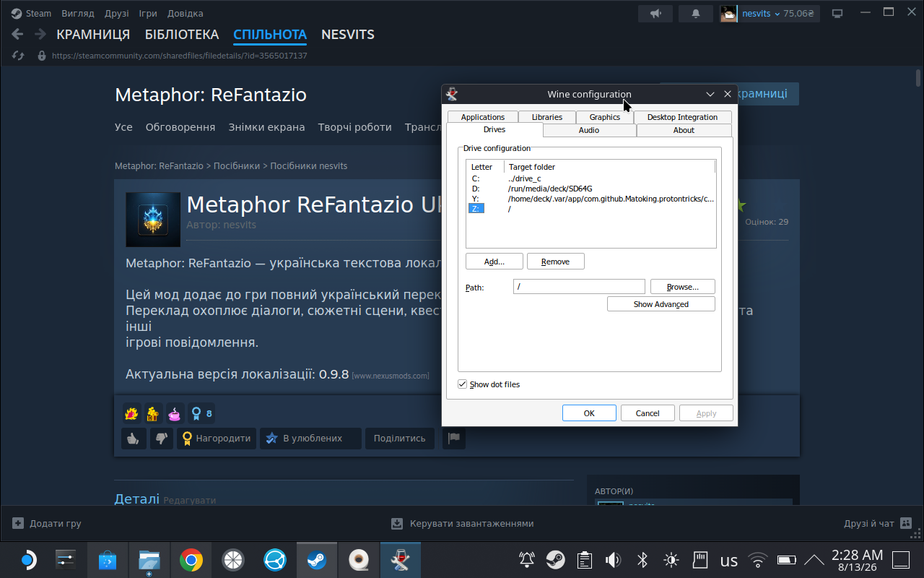Viewport: 924px width, 578px height.
Task: Click Cancel in Wine configuration
Action: [648, 413]
